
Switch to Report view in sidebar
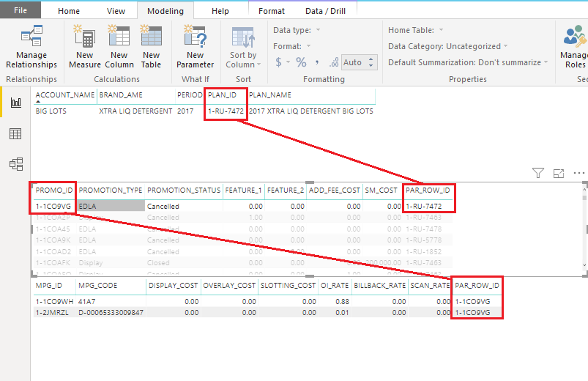pyautogui.click(x=16, y=102)
